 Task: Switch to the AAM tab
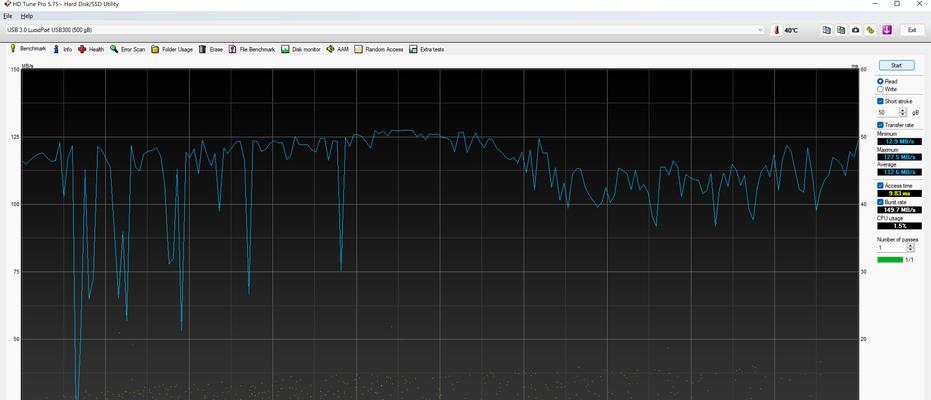point(337,49)
